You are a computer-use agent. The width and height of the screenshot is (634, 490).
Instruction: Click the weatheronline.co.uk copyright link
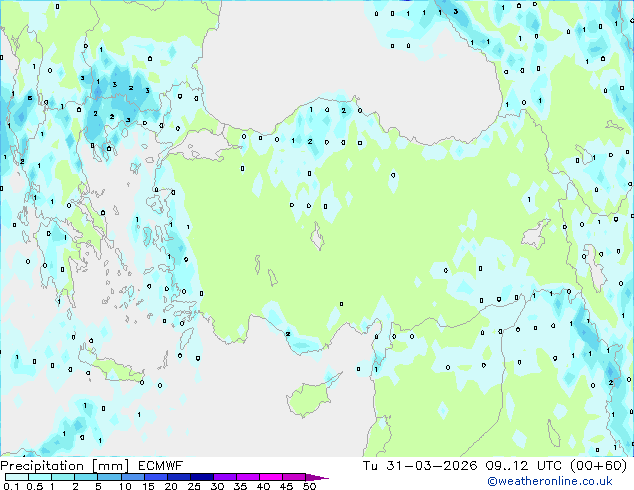click(x=550, y=481)
